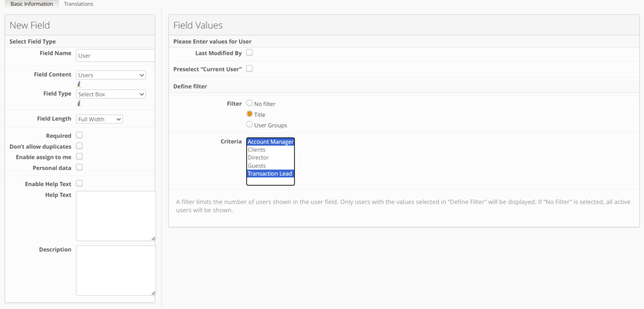The image size is (644, 309).
Task: Grab the Help Text resize handle
Action: click(x=153, y=238)
